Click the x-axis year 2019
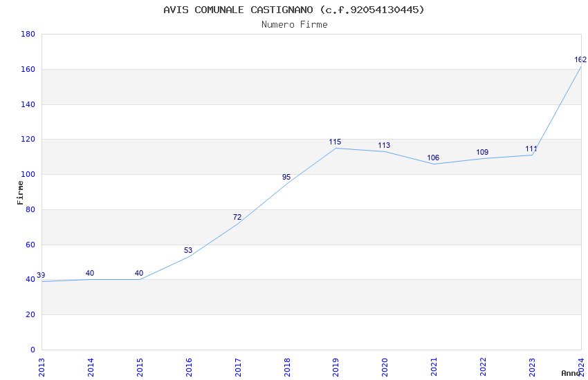The height and width of the screenshot is (380, 588). coord(336,368)
